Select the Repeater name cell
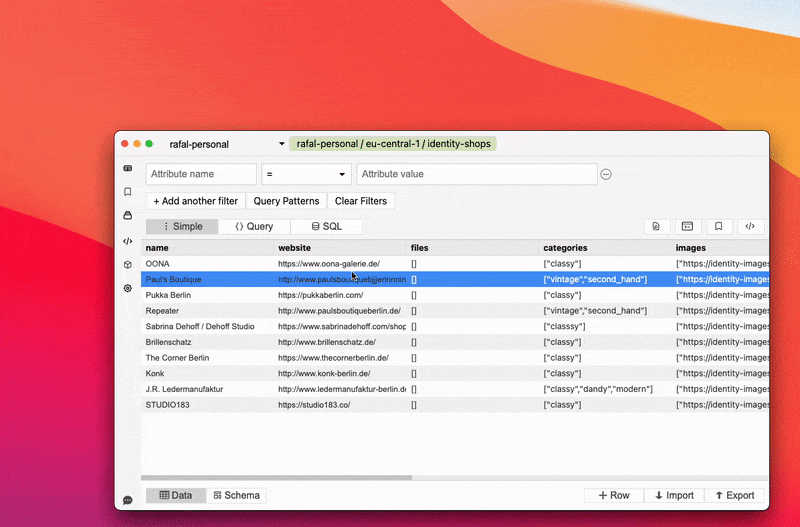Image resolution: width=800 pixels, height=527 pixels. coord(207,311)
